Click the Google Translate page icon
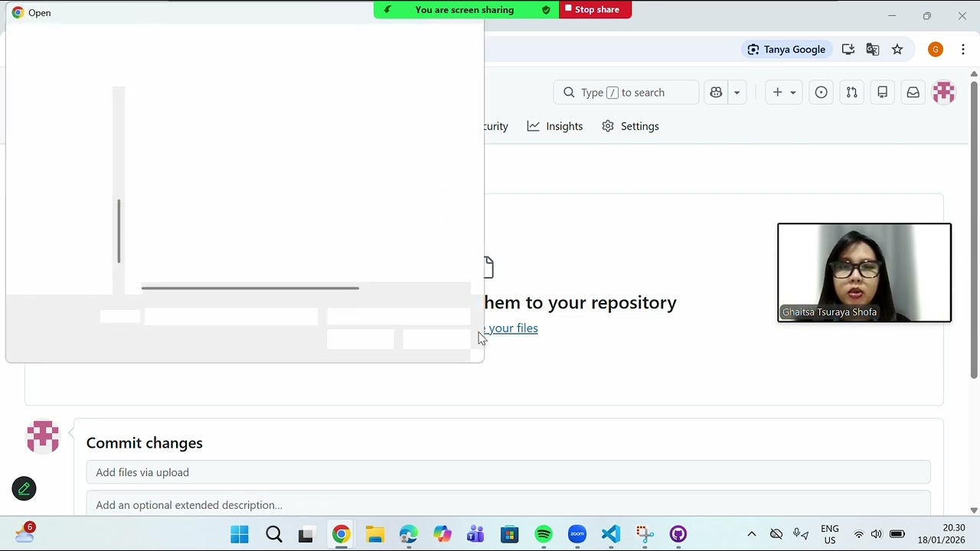 click(872, 50)
